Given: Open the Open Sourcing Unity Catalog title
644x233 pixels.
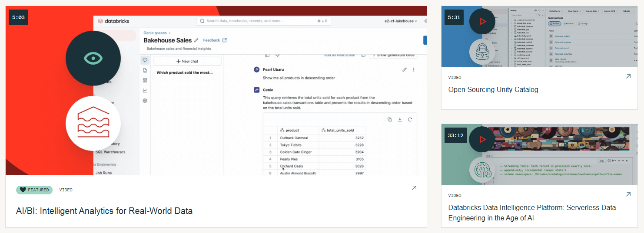Looking at the screenshot, I should pos(493,89).
